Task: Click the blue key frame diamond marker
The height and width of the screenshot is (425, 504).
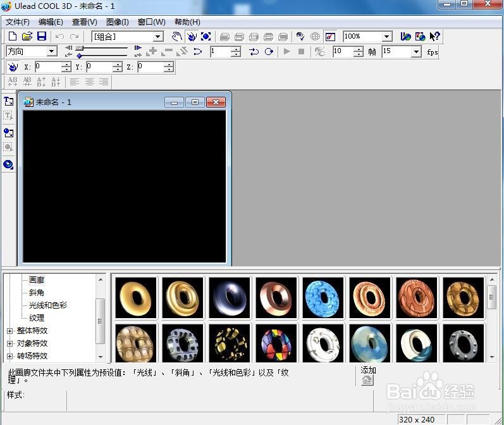Action: tap(79, 56)
